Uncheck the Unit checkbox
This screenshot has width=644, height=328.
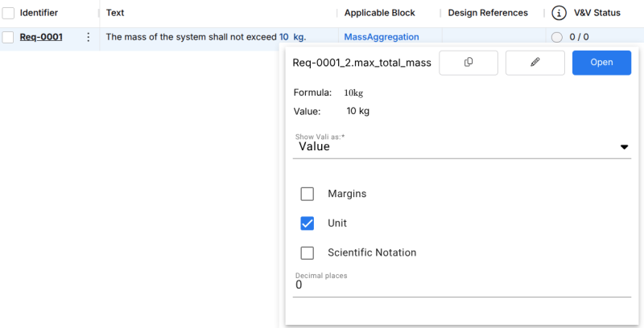coord(308,223)
